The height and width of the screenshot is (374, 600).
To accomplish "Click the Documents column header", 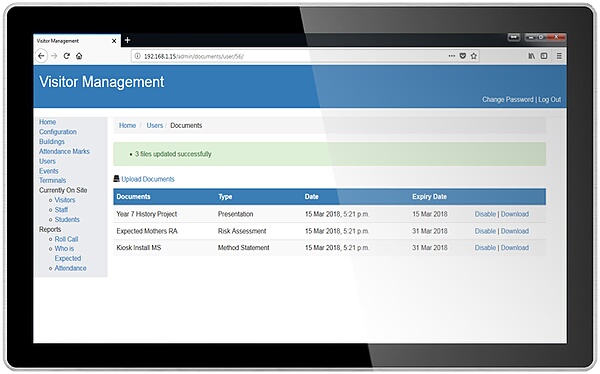I will (x=133, y=197).
